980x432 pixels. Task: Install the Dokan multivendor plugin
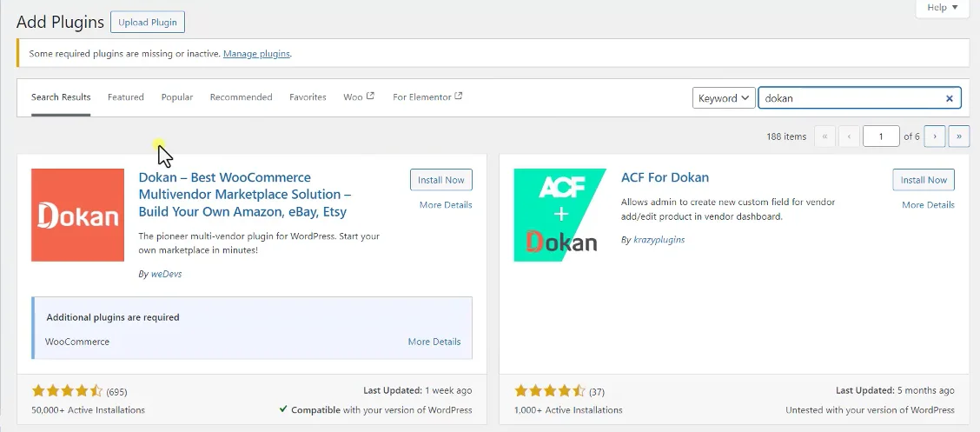pos(441,179)
